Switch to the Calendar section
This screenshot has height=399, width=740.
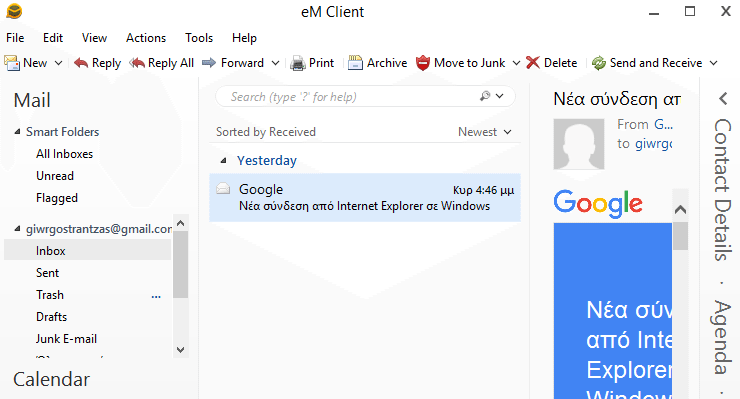(x=51, y=379)
